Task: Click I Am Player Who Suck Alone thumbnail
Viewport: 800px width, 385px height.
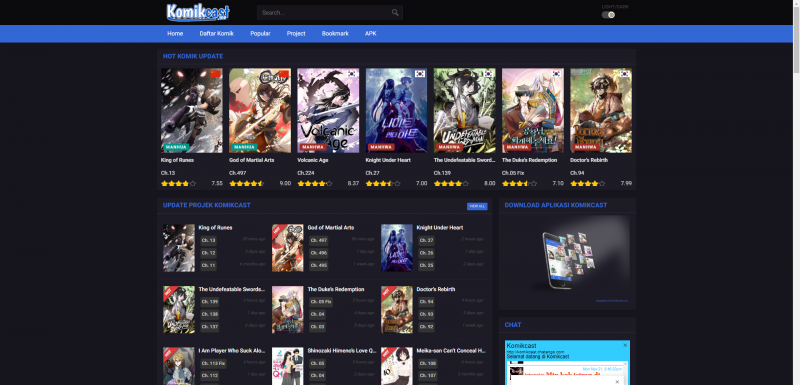Action: (x=179, y=366)
